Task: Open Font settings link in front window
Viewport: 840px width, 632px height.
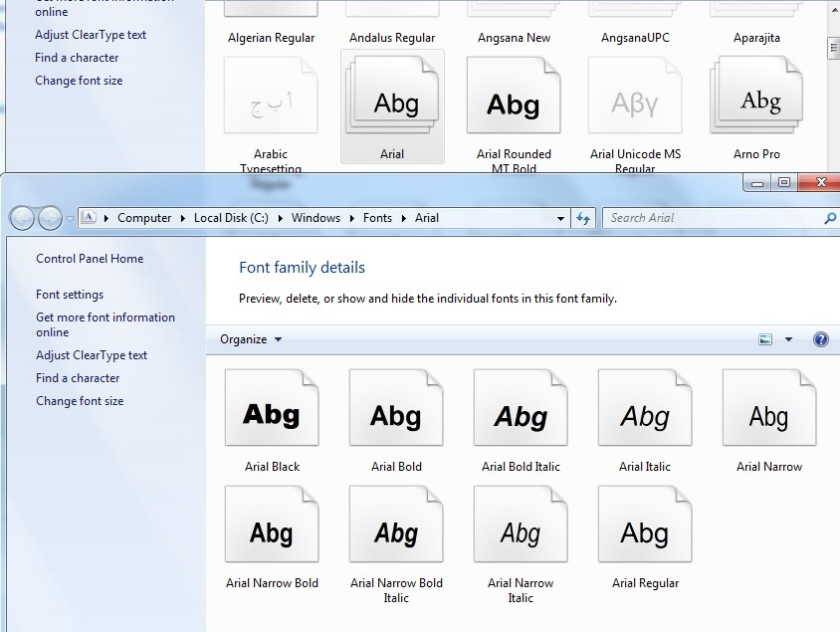Action: tap(70, 295)
